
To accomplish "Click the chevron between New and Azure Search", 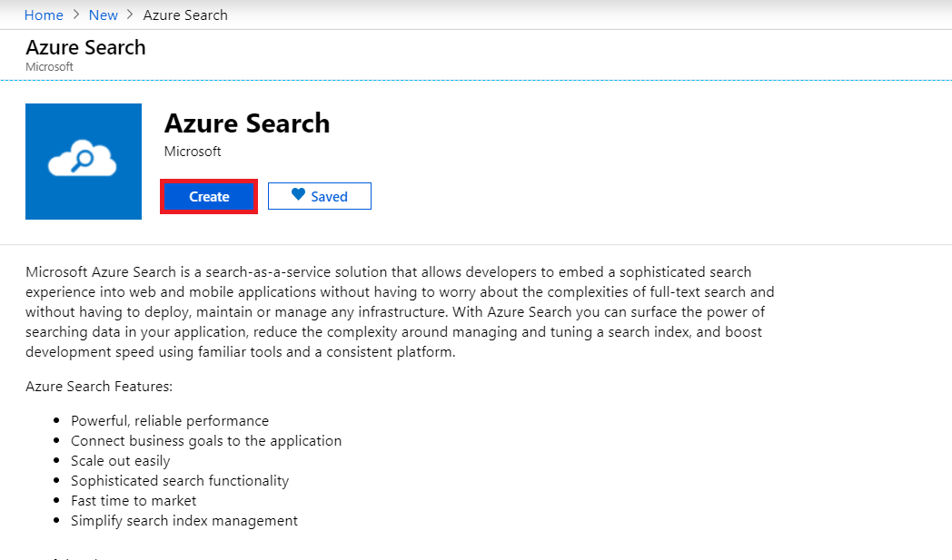I will pyautogui.click(x=132, y=15).
